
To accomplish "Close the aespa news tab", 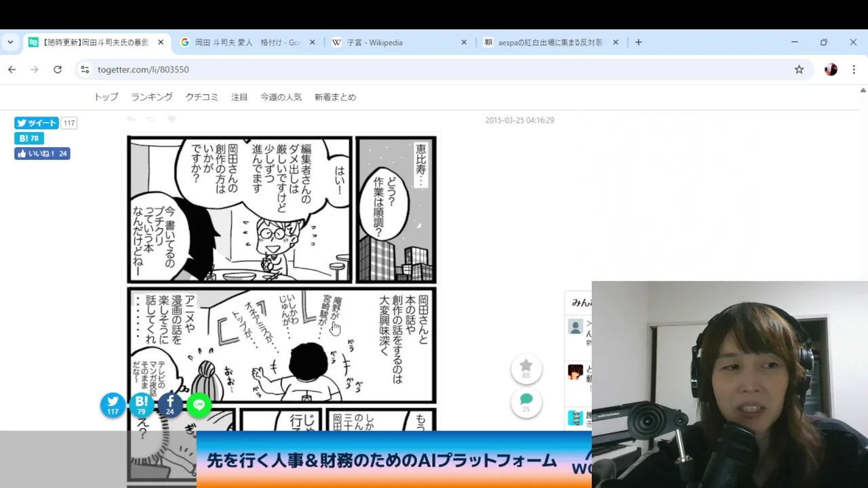I will coord(615,42).
